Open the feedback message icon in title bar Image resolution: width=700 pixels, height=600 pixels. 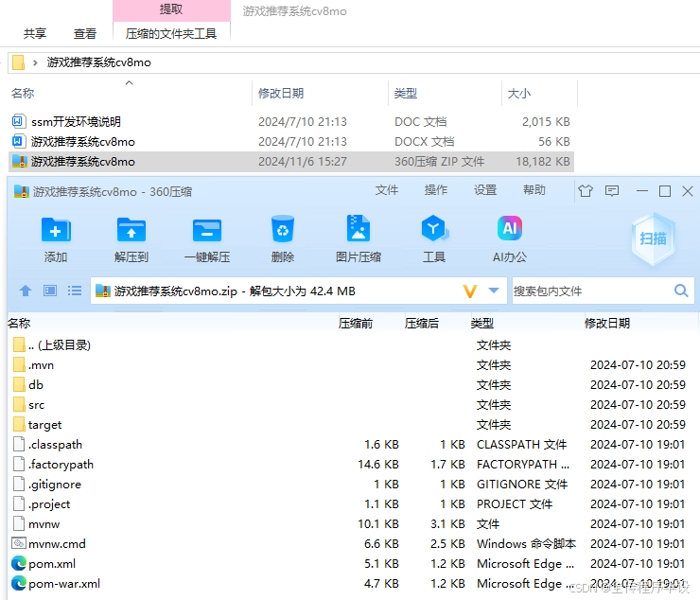pyautogui.click(x=612, y=191)
